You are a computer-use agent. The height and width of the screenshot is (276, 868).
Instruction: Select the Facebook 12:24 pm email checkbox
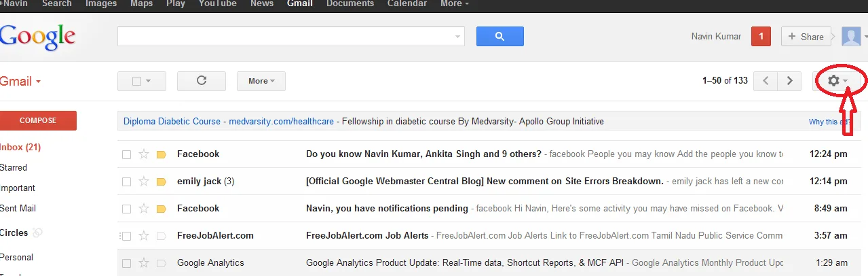pos(126,154)
